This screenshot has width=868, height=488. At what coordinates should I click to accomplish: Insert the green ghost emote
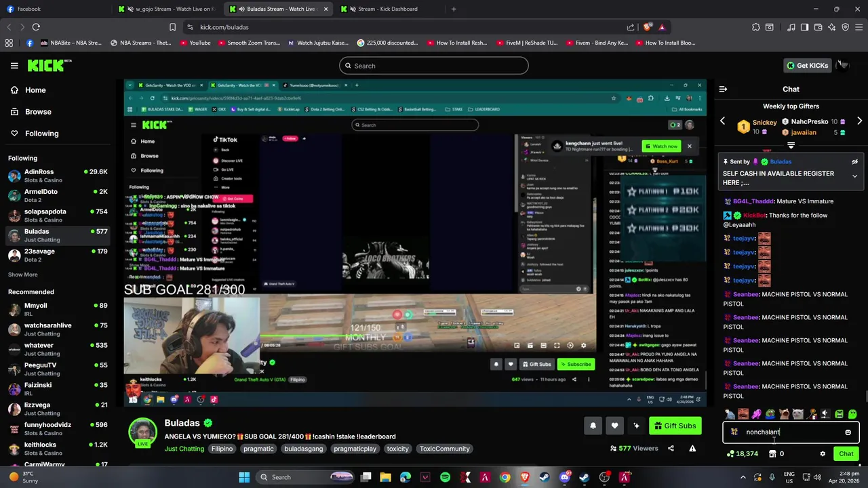(x=852, y=414)
